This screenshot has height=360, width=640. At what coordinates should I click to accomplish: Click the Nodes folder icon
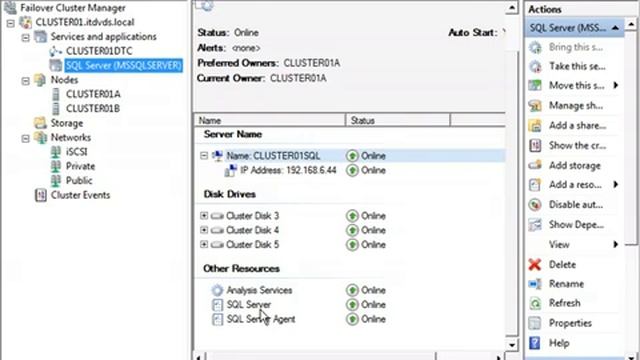coord(40,80)
